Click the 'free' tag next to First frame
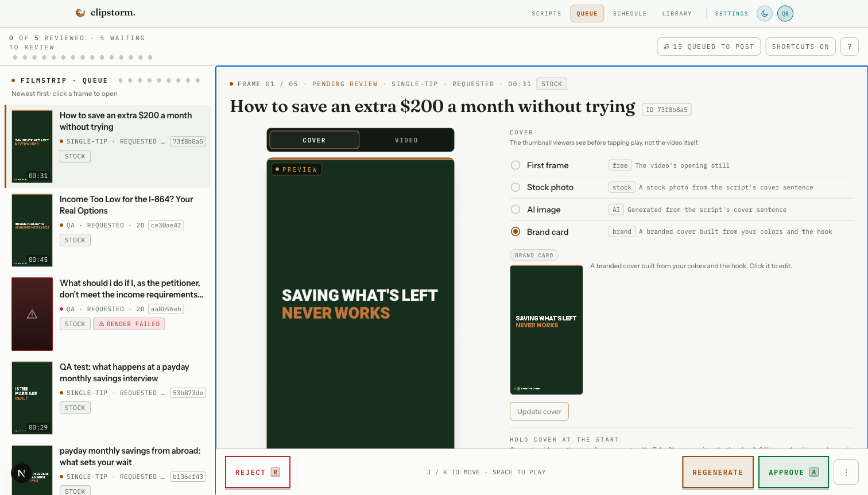Image resolution: width=868 pixels, height=495 pixels. coord(620,165)
